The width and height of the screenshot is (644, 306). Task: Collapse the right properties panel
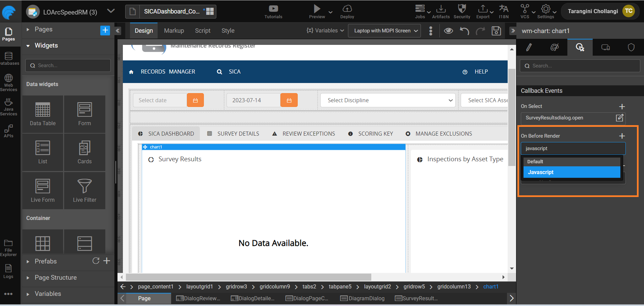pos(513,31)
